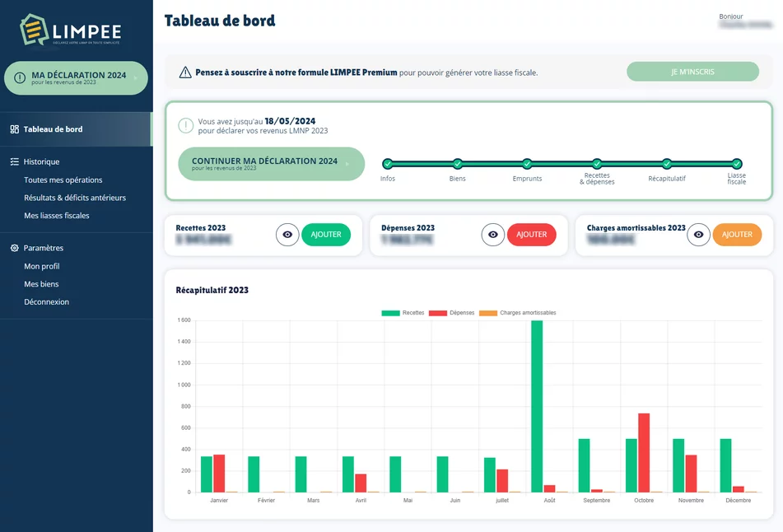The height and width of the screenshot is (532, 783).
Task: Click Continuer ma déclaration 2024 button
Action: pyautogui.click(x=271, y=164)
